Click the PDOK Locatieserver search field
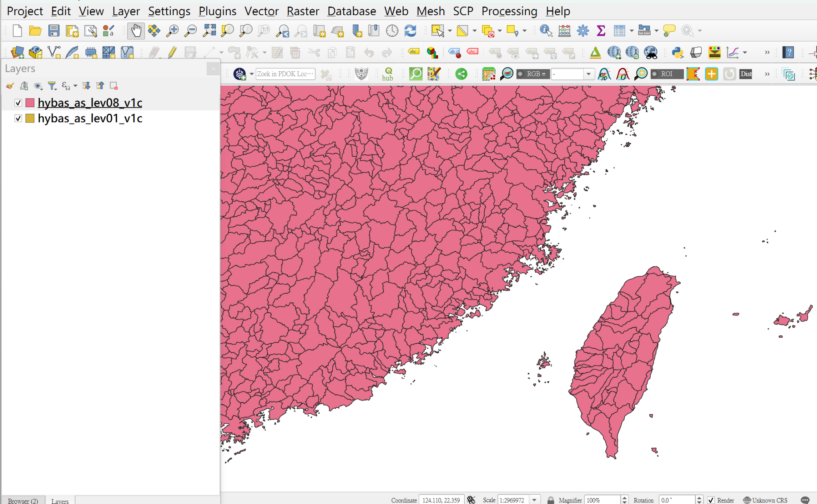817x504 pixels. click(285, 74)
